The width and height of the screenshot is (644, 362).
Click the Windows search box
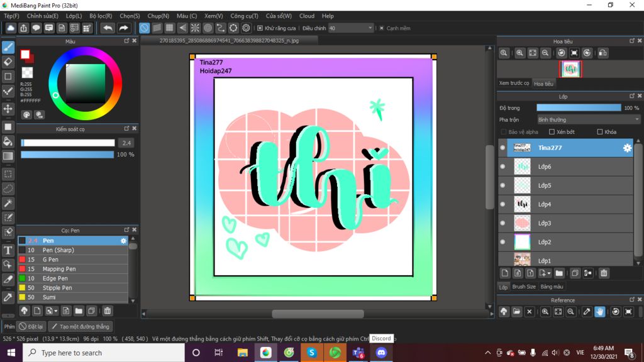point(104,353)
